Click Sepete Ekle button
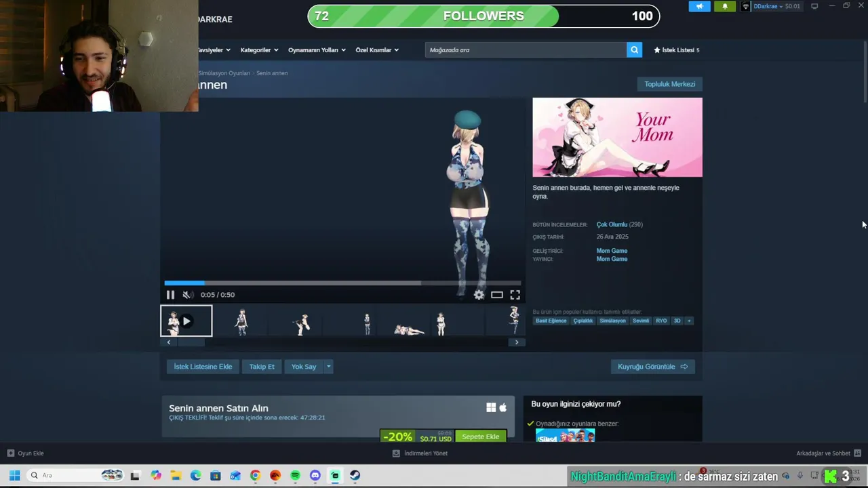This screenshot has height=488, width=868. (x=481, y=436)
